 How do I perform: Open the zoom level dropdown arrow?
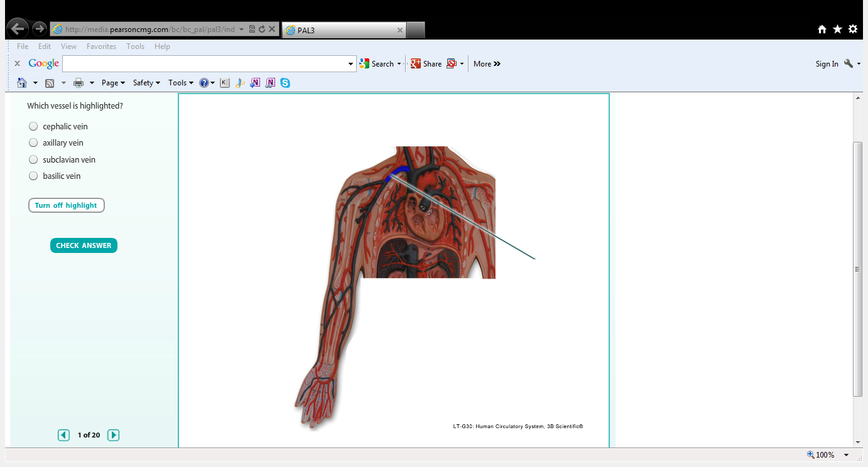pos(847,455)
